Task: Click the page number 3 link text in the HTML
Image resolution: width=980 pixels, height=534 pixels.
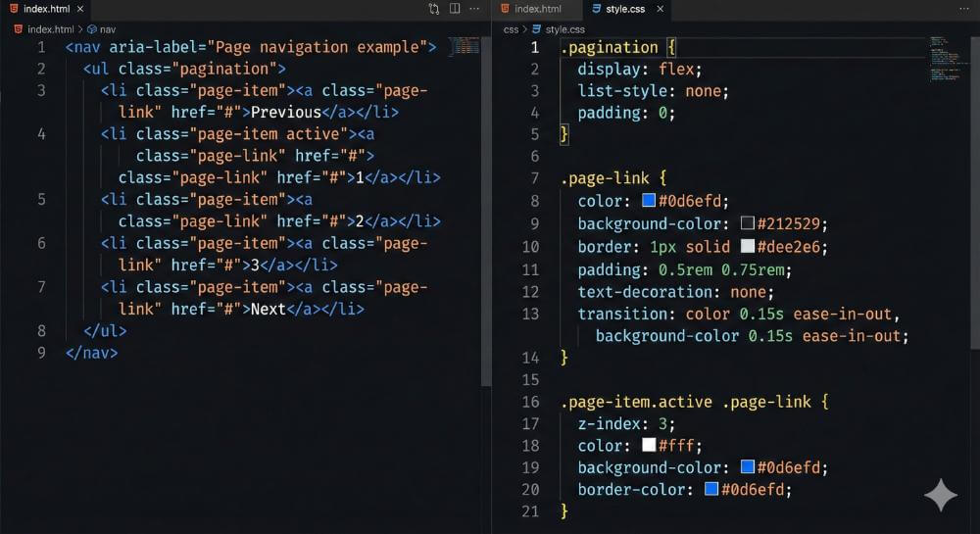Action: click(x=255, y=266)
